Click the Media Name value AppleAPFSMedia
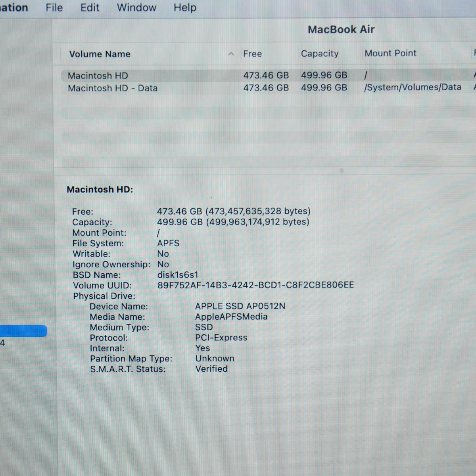 (x=231, y=317)
